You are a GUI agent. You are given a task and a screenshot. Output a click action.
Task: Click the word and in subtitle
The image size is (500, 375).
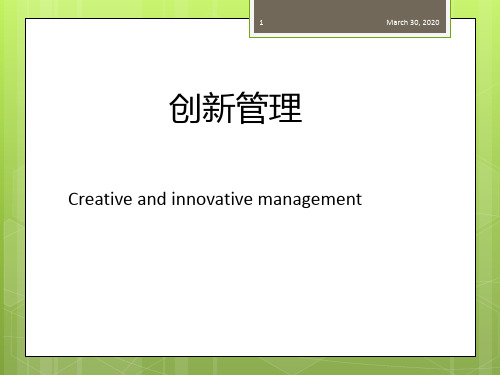tap(152, 199)
